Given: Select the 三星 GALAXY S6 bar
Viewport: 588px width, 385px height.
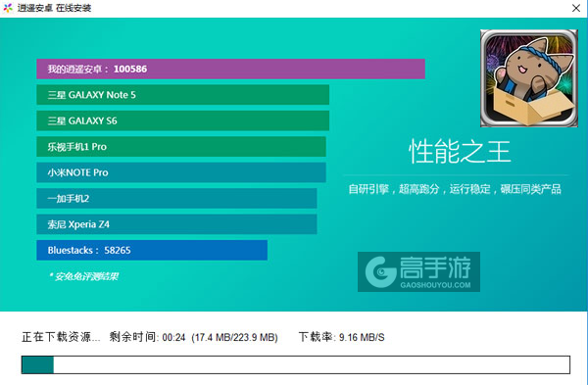Looking at the screenshot, I should pyautogui.click(x=182, y=120).
